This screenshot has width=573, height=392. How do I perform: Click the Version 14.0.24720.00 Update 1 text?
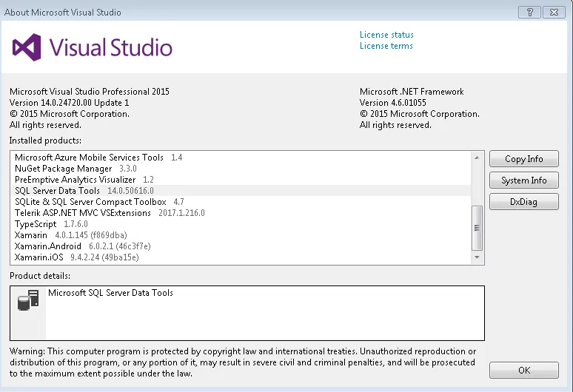69,103
